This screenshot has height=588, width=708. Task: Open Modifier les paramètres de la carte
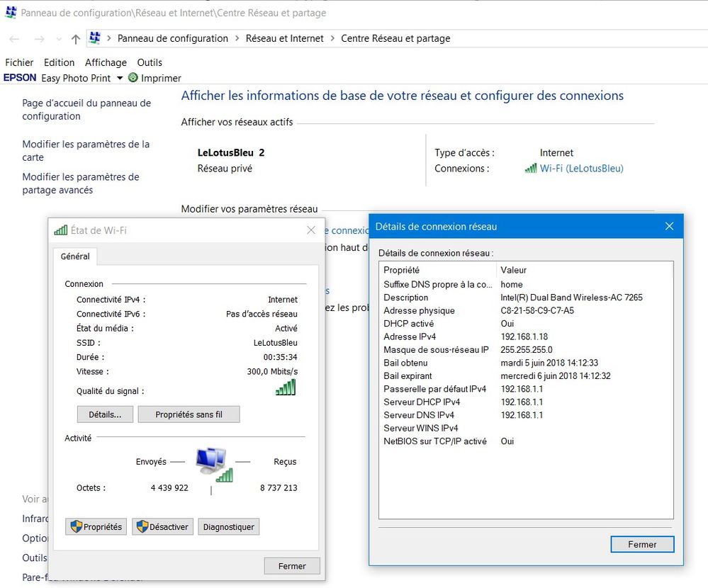(86, 151)
